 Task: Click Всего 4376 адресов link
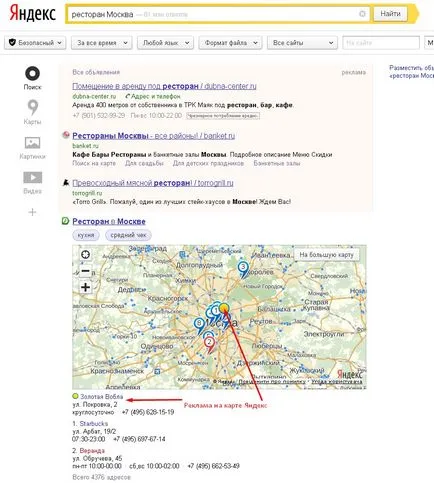click(101, 477)
